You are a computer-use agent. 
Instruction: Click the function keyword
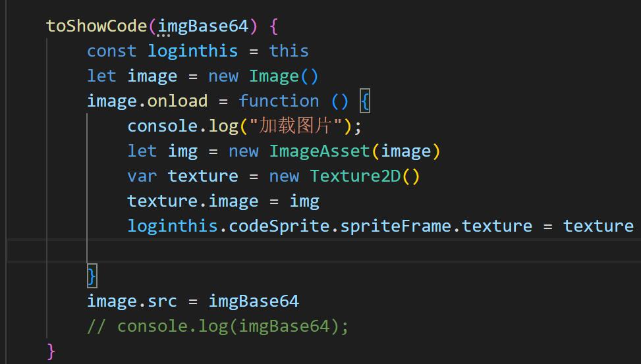(x=279, y=101)
